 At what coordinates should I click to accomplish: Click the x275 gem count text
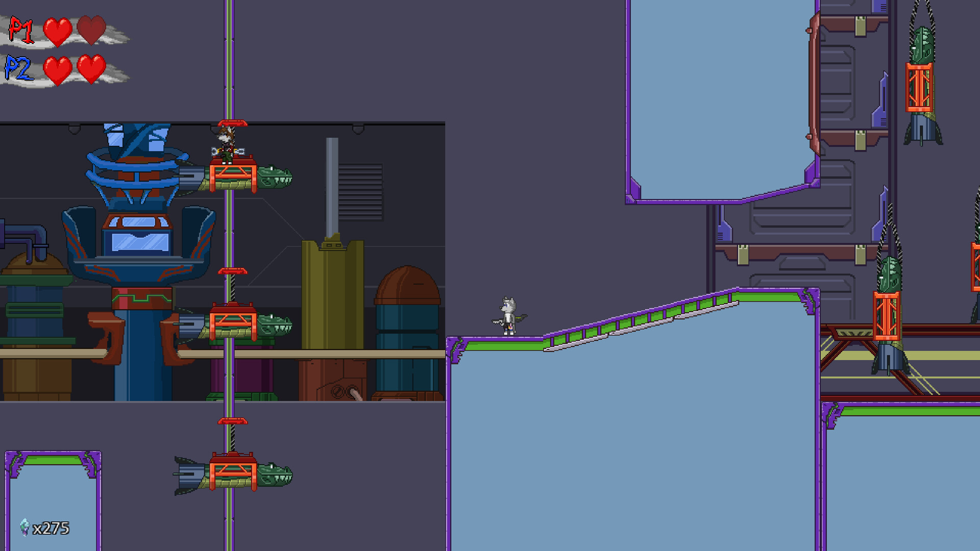(x=51, y=528)
